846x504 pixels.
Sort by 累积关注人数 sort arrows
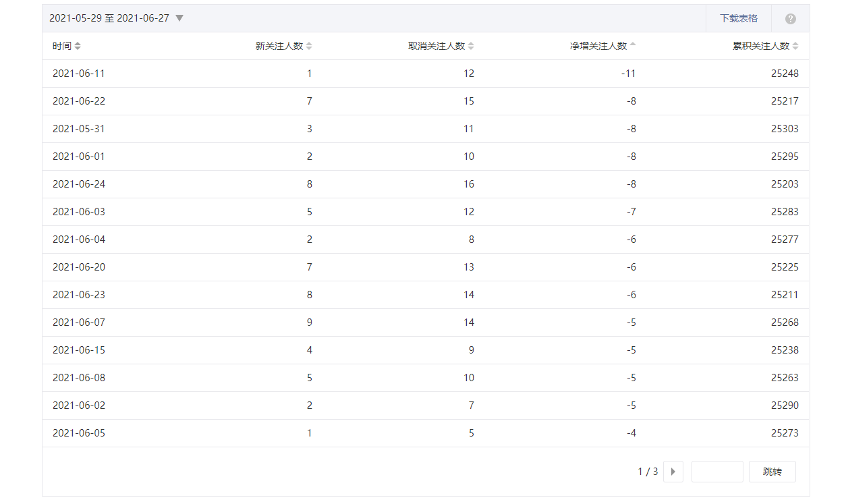tap(795, 46)
